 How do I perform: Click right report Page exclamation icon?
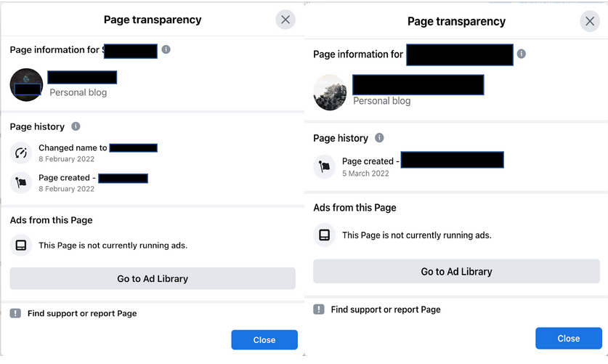pos(319,310)
